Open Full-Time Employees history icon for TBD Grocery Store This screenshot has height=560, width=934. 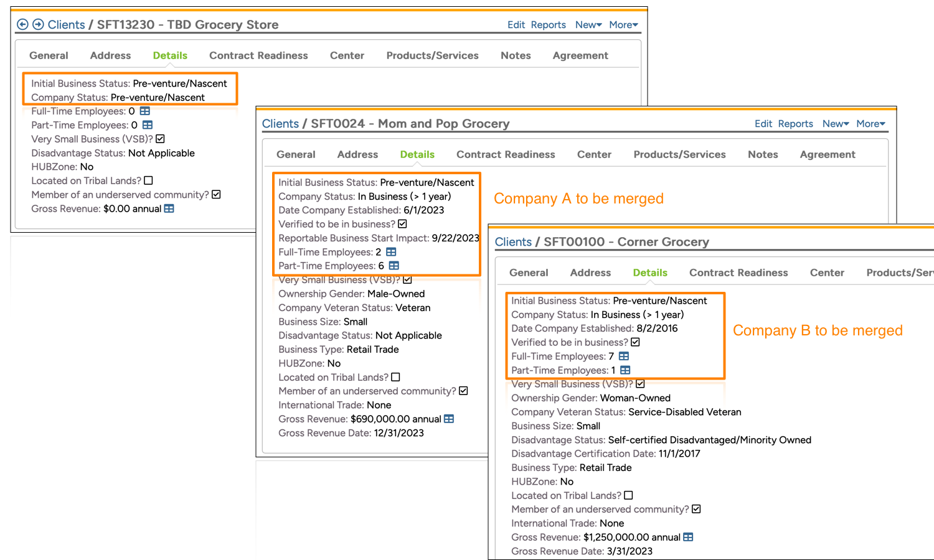145,111
